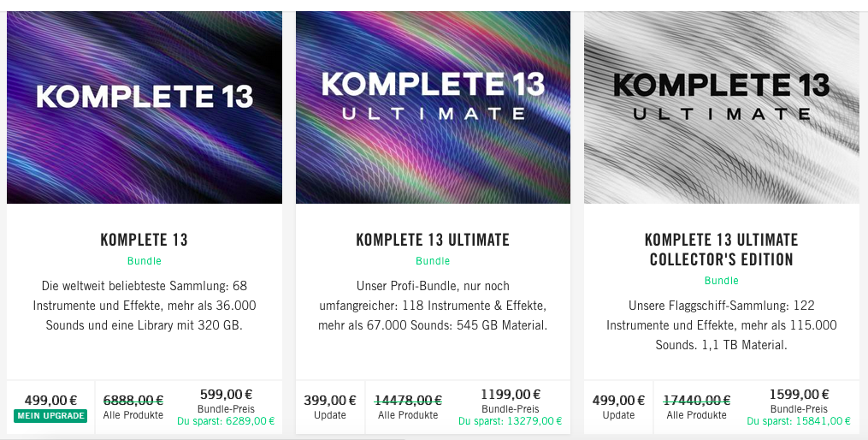The image size is (868, 440).
Task: Select the white Collector's Edition banner image
Action: coord(721,107)
